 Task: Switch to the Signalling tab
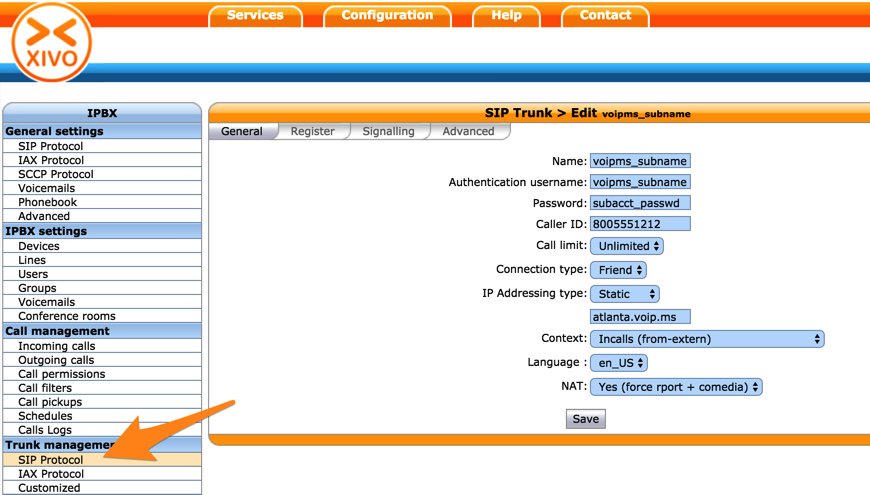(x=388, y=132)
